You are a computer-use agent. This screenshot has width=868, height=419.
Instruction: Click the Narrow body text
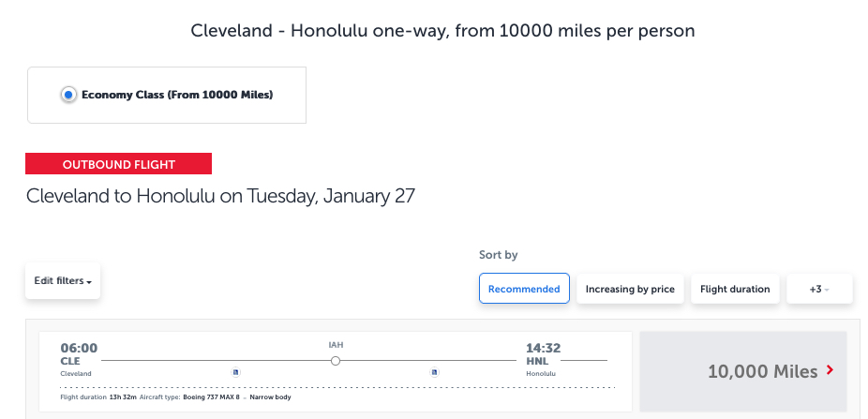point(271,398)
